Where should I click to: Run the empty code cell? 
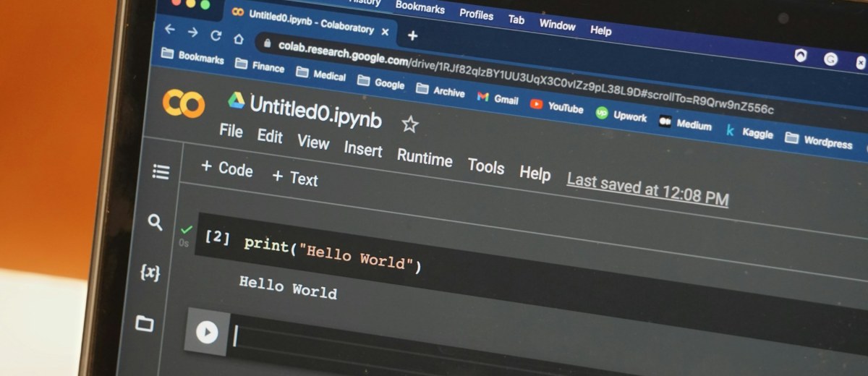[x=207, y=332]
